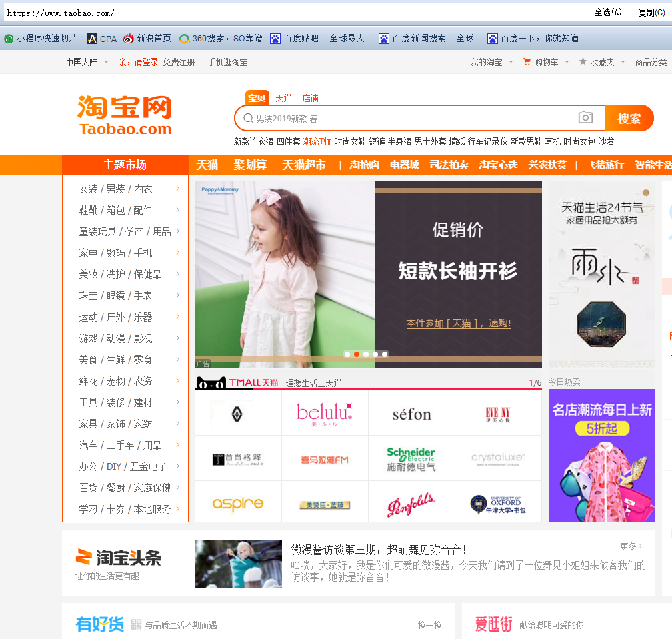Open the Penfolds brand logo
This screenshot has height=639, width=672.
tap(411, 504)
